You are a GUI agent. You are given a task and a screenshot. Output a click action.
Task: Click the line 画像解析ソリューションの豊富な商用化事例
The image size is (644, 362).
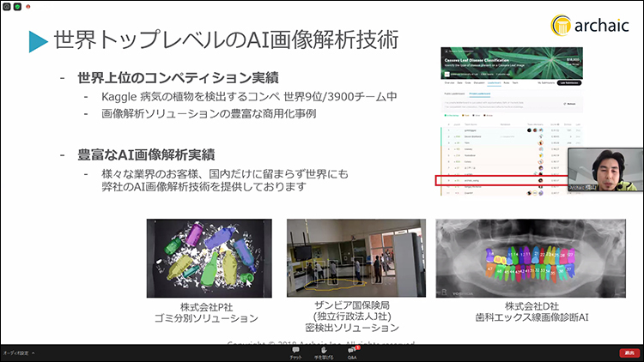pyautogui.click(x=209, y=114)
